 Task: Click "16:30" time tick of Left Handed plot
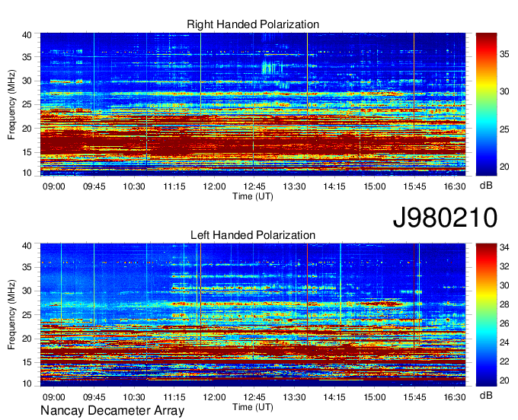click(x=455, y=397)
